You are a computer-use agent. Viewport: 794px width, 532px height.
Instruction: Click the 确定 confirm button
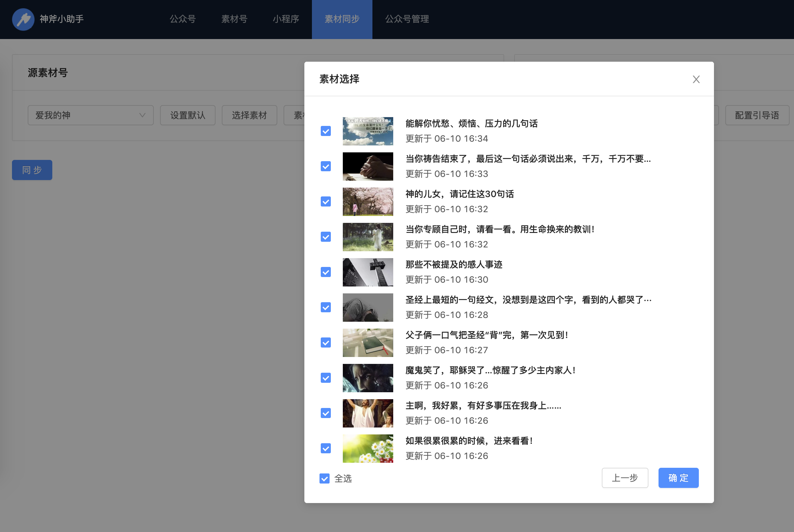tap(678, 478)
